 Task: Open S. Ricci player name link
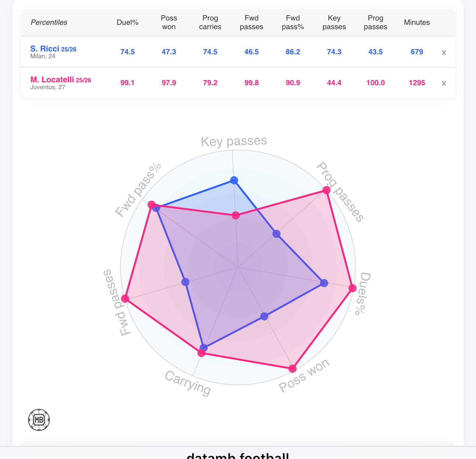pos(45,49)
